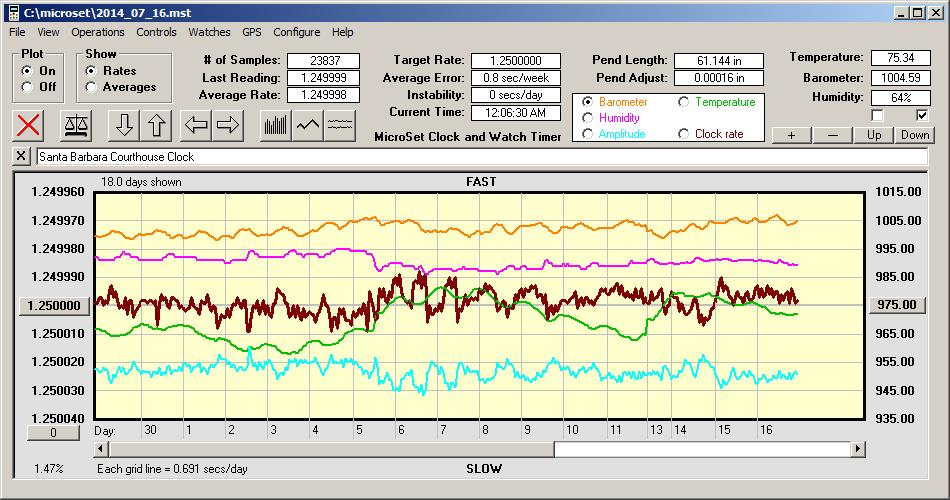The image size is (950, 500).
Task: Click the Humidity value 64%
Action: [x=900, y=98]
